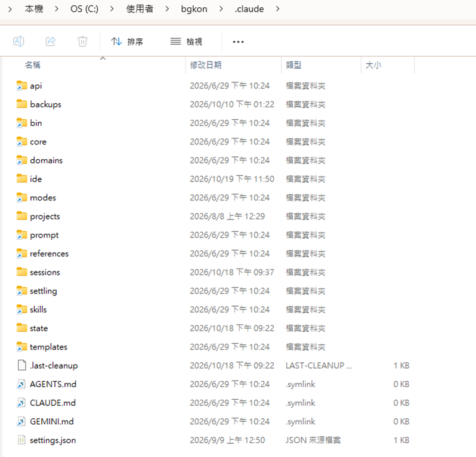Select the modes folder icon
The image size is (476, 457).
coord(22,197)
